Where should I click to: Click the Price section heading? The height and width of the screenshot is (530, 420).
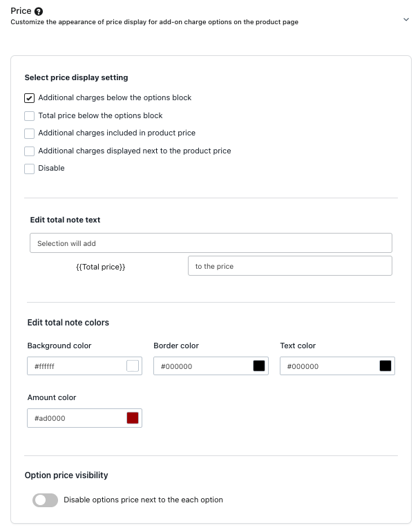(x=21, y=11)
